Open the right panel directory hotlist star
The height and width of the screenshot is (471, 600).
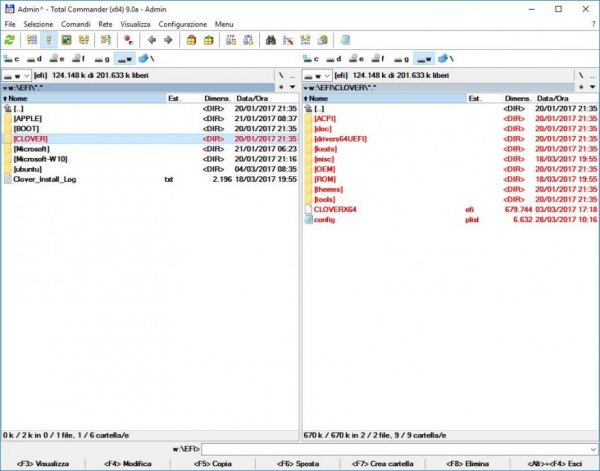pyautogui.click(x=581, y=87)
